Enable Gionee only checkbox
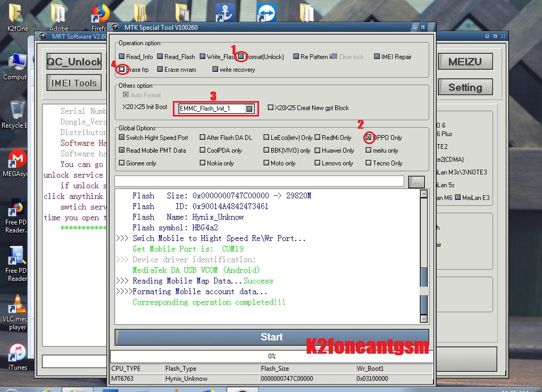The width and height of the screenshot is (542, 392). (x=122, y=163)
